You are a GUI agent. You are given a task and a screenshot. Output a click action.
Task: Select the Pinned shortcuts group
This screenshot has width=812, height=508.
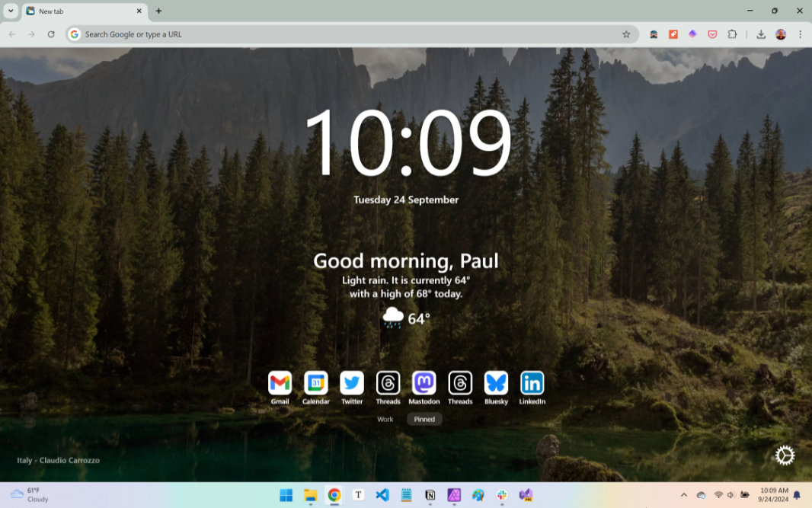click(x=424, y=419)
